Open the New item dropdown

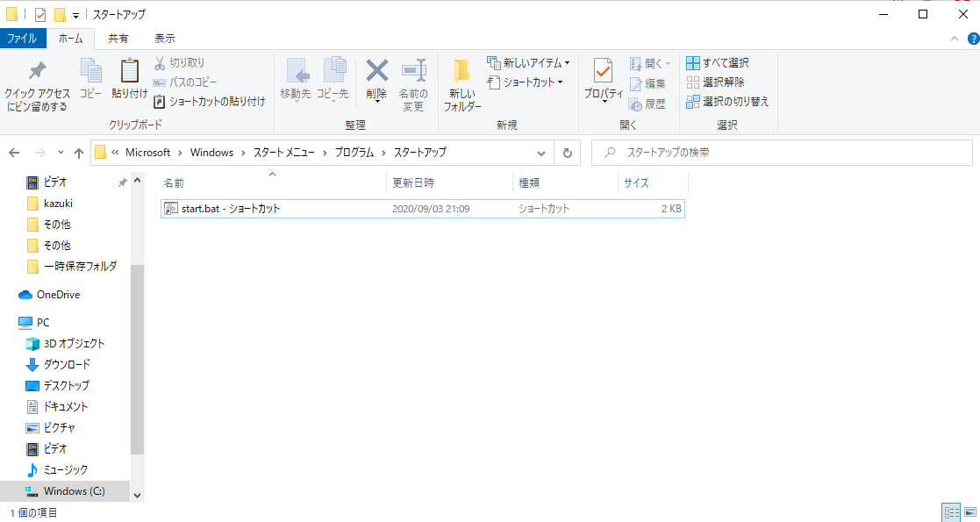click(x=528, y=63)
